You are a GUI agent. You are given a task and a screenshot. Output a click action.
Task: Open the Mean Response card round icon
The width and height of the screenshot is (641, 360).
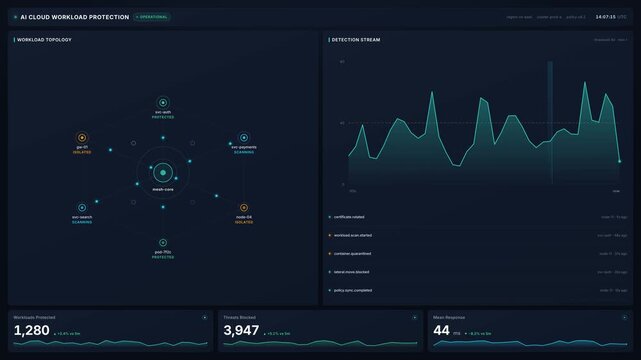[x=624, y=318]
